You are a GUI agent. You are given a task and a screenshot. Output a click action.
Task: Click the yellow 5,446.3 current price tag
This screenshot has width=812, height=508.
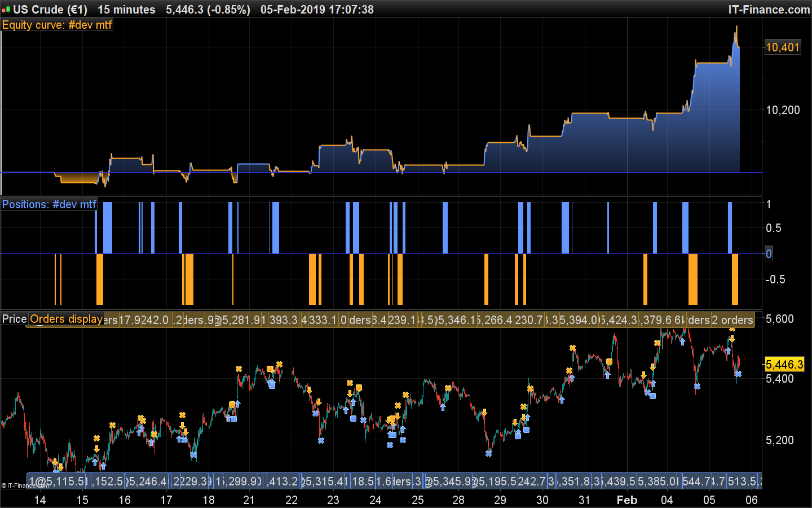[784, 365]
